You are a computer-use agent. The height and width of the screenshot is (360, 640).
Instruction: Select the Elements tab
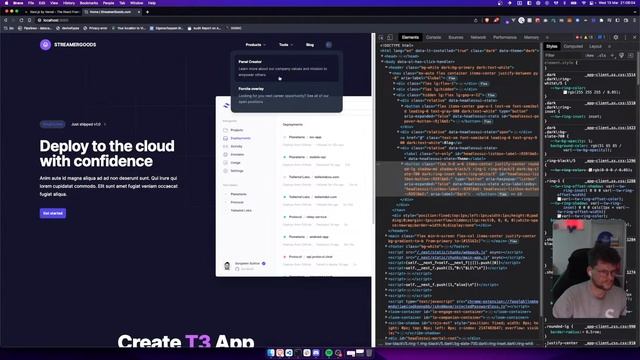(410, 38)
